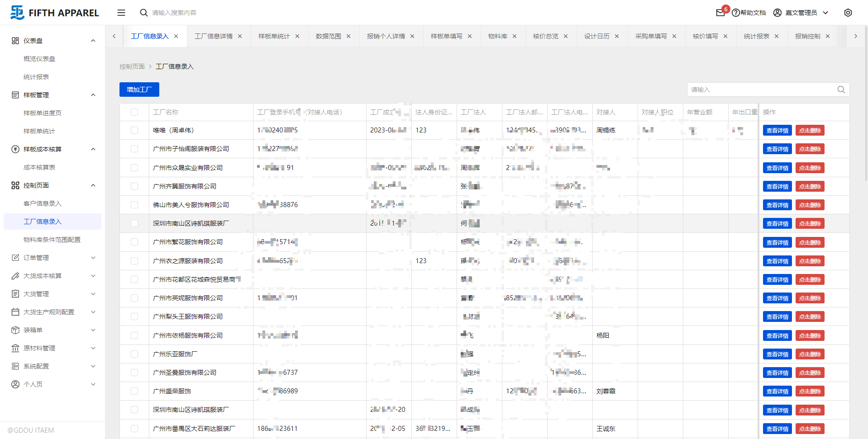Collapse the 样板成本核算 menu section
The width and height of the screenshot is (868, 439).
93,149
